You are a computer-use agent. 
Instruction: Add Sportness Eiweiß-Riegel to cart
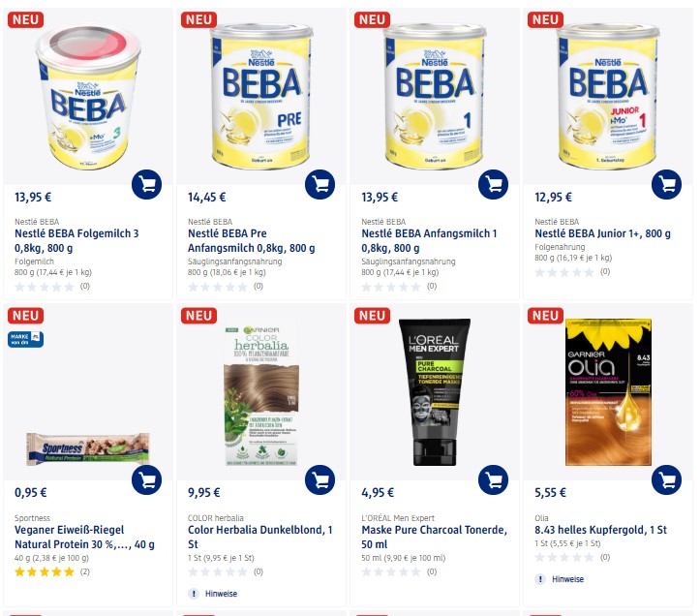tap(146, 479)
